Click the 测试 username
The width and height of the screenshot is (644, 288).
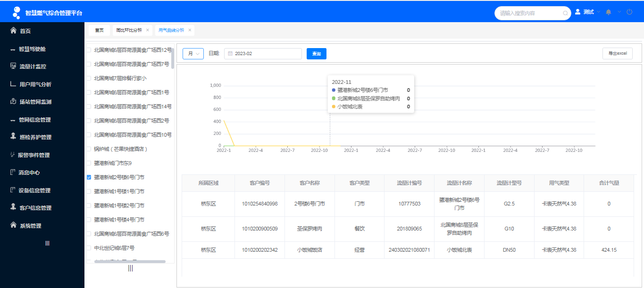click(588, 12)
